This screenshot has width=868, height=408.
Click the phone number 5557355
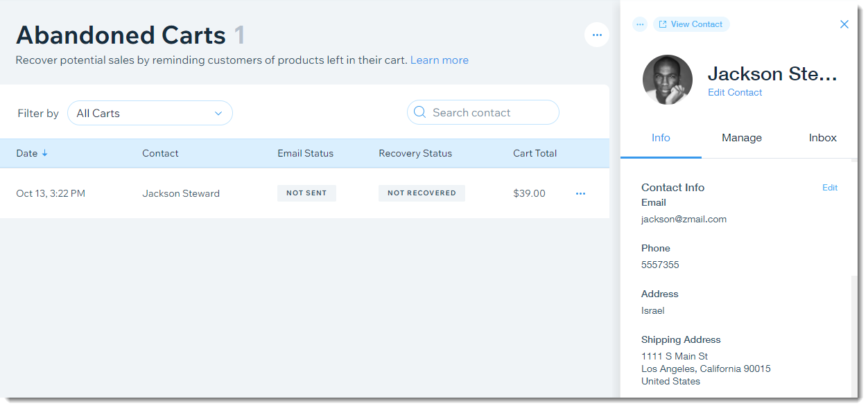pos(660,265)
